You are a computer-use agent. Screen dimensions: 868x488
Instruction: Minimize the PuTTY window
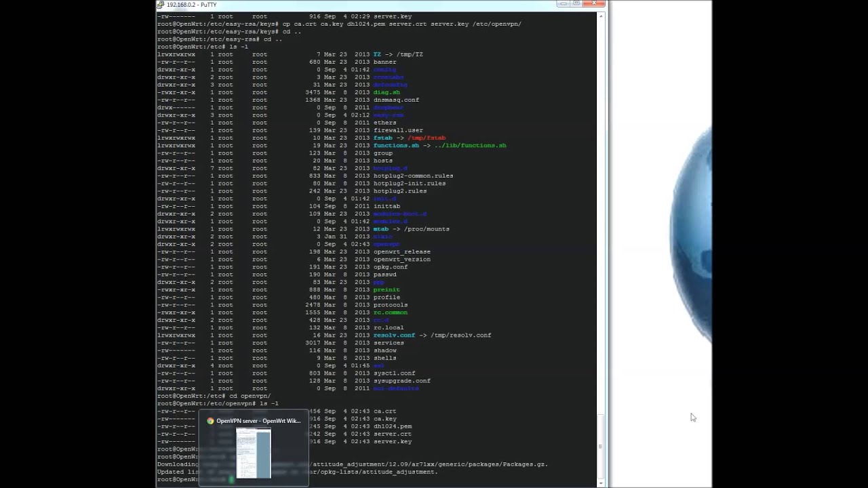click(x=564, y=3)
